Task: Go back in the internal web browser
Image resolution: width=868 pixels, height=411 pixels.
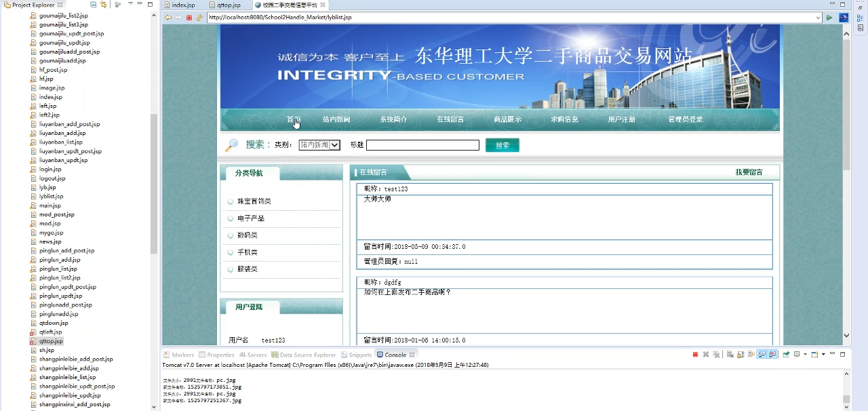Action: 168,18
